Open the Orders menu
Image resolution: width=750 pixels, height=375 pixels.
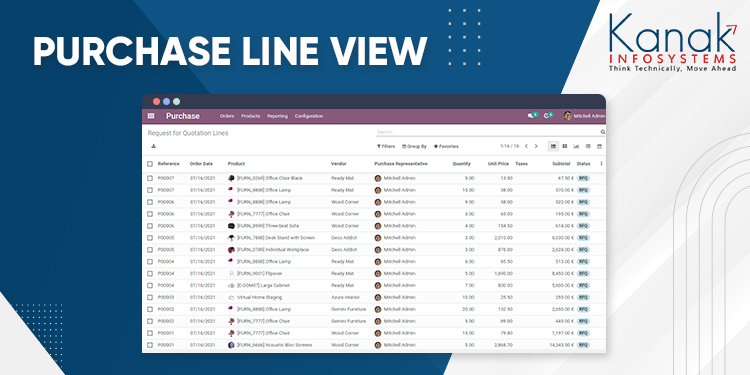click(227, 116)
